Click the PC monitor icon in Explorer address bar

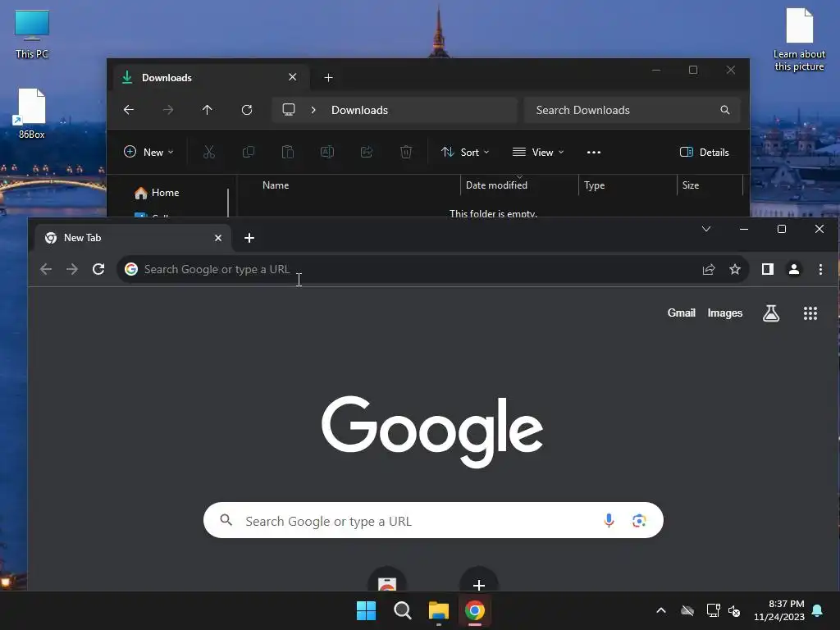pos(289,110)
